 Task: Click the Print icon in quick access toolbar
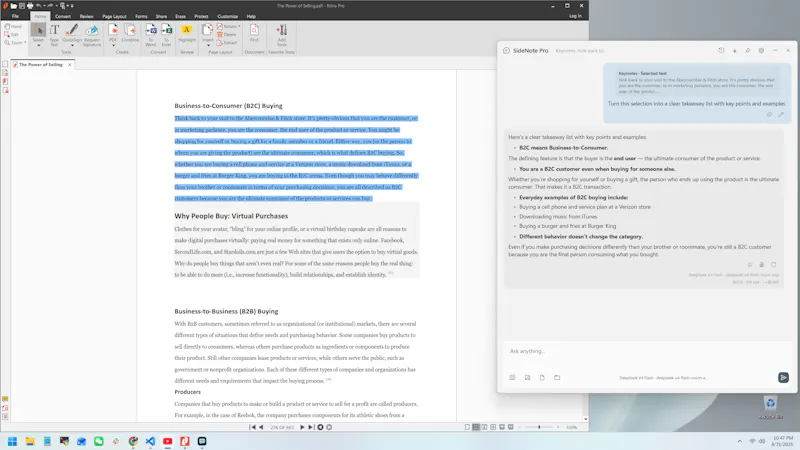[x=30, y=6]
